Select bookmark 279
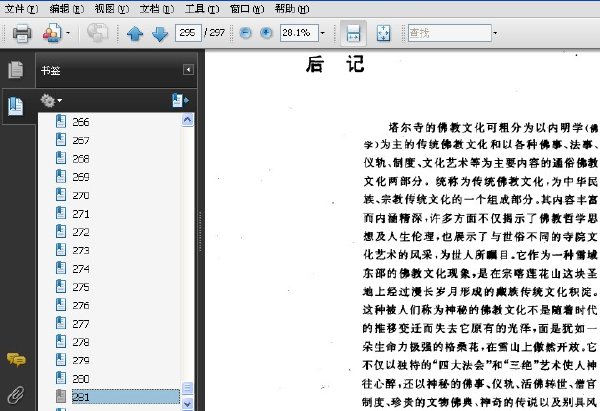Image resolution: width=600 pixels, height=411 pixels. (x=81, y=360)
